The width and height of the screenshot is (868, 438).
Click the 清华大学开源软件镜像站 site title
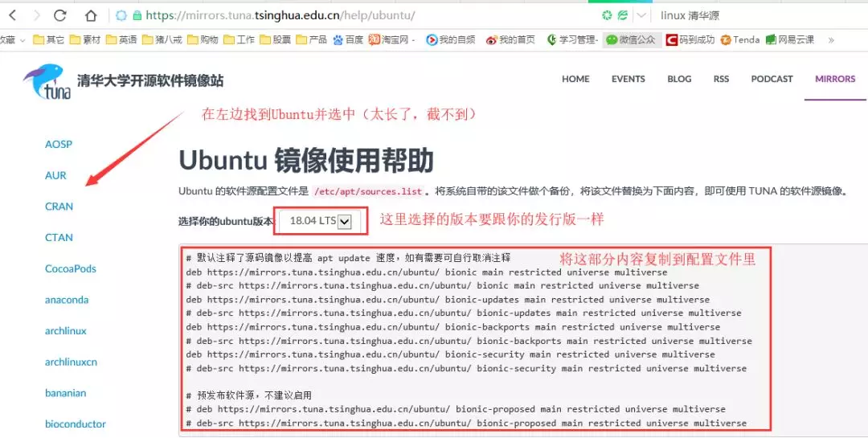click(x=150, y=81)
